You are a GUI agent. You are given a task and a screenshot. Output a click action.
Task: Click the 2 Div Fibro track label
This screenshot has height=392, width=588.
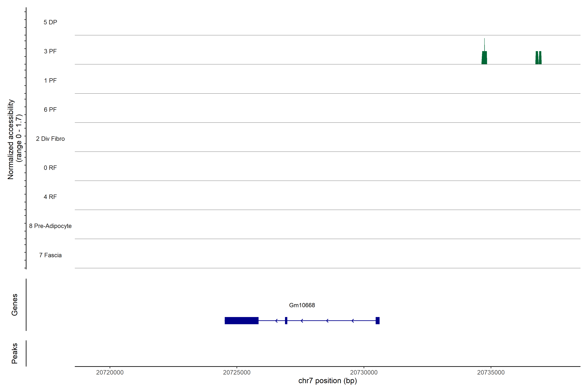(x=50, y=139)
